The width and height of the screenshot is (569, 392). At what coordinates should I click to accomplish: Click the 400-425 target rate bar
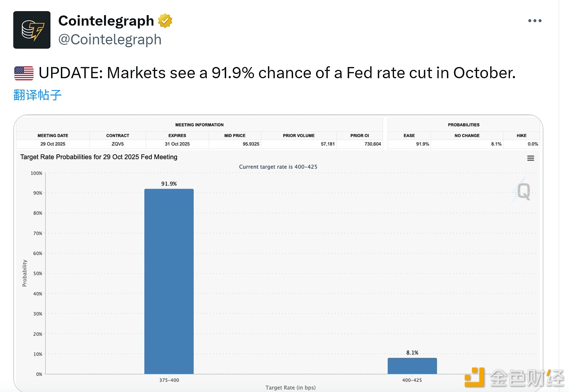tap(412, 366)
